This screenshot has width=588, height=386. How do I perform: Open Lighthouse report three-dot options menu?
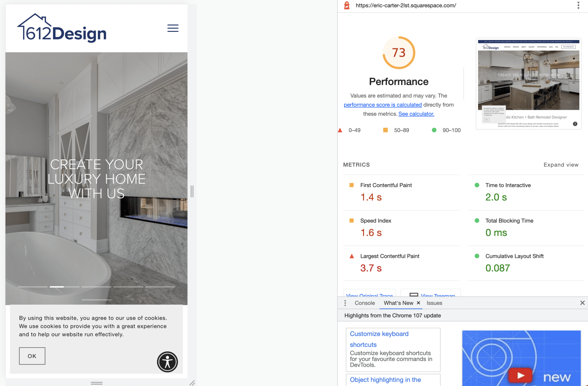coord(578,5)
